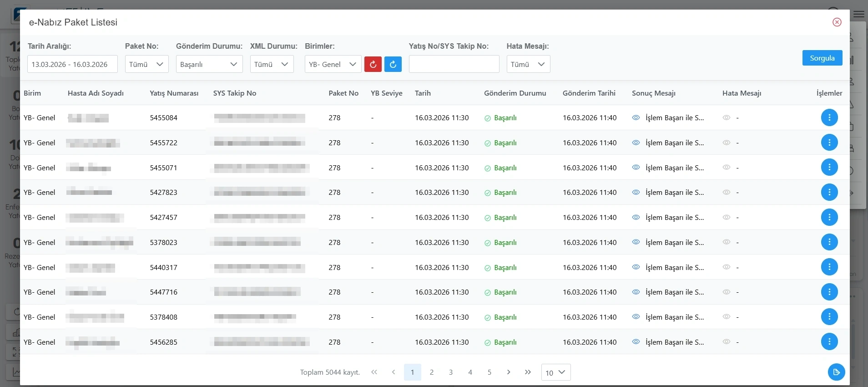Jump to last pages with double arrow
This screenshot has width=868, height=387.
528,372
